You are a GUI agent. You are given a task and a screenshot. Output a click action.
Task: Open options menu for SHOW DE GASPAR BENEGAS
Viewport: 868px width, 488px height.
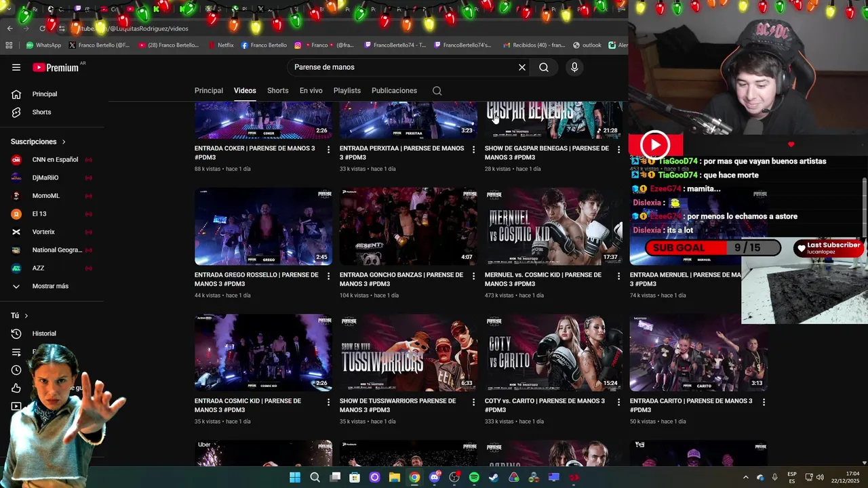coord(618,149)
